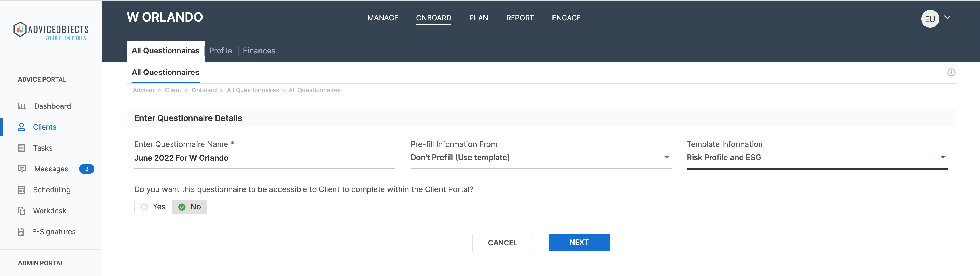This screenshot has width=980, height=276.
Task: Open Scheduling in the sidebar
Action: click(52, 190)
